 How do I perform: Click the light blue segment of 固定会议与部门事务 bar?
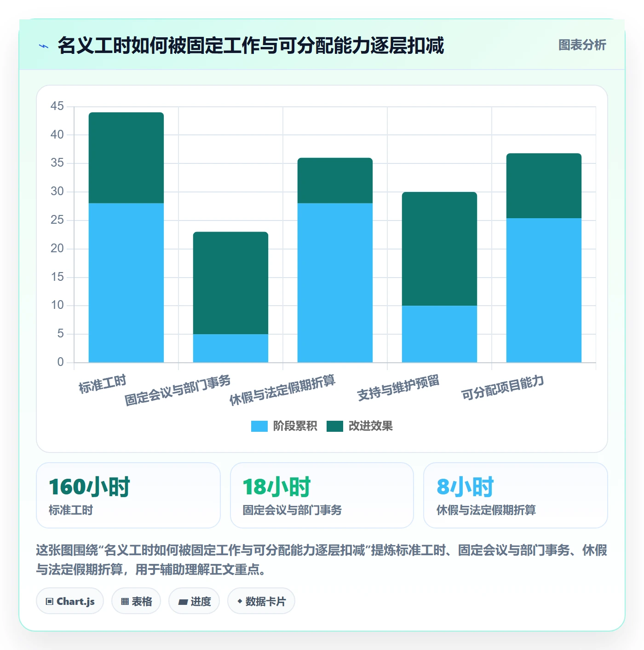(x=230, y=348)
